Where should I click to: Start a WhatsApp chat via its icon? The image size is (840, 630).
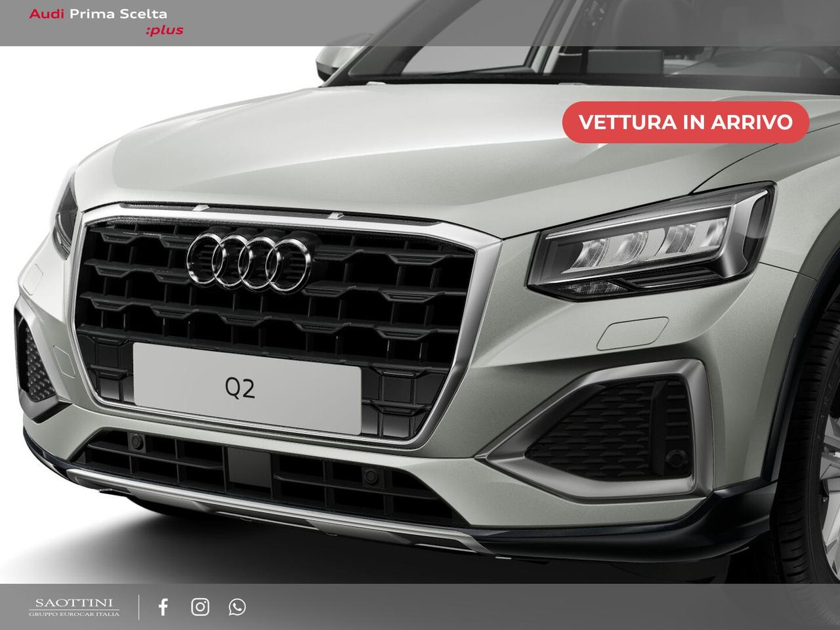coord(237,608)
